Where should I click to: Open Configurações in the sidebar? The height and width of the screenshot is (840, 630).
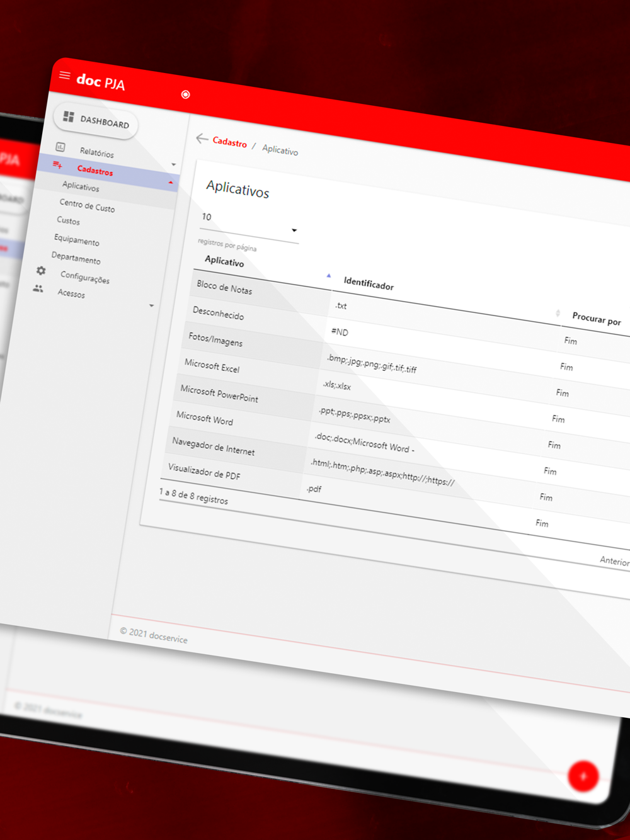[x=85, y=277]
